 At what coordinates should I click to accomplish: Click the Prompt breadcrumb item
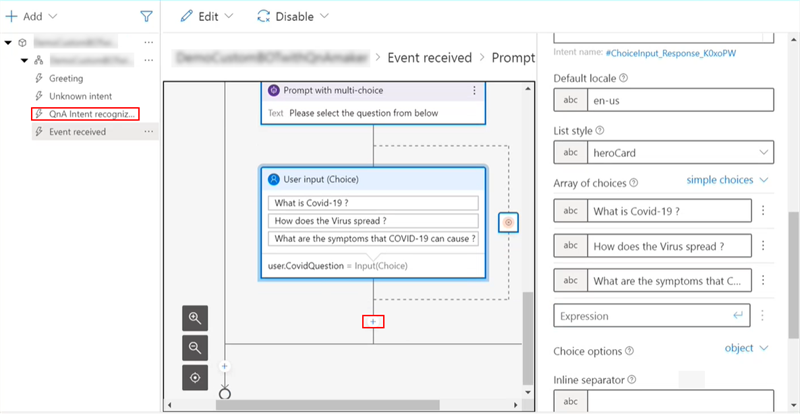pos(513,58)
